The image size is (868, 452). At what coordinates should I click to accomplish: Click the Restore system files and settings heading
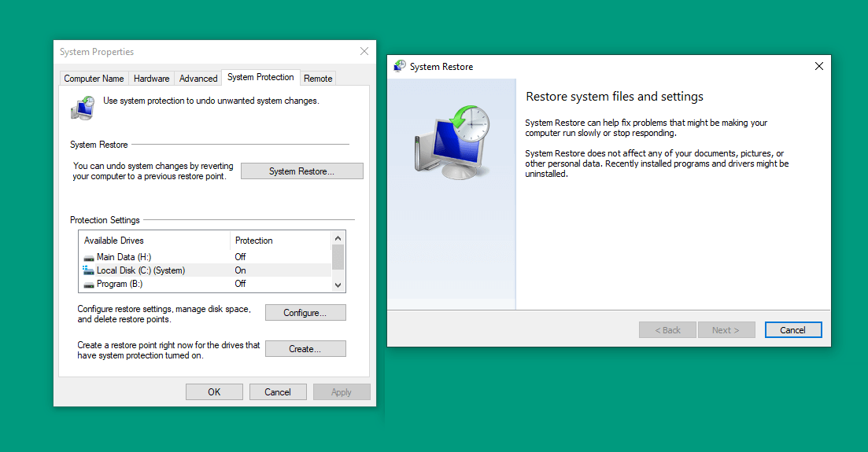[615, 97]
